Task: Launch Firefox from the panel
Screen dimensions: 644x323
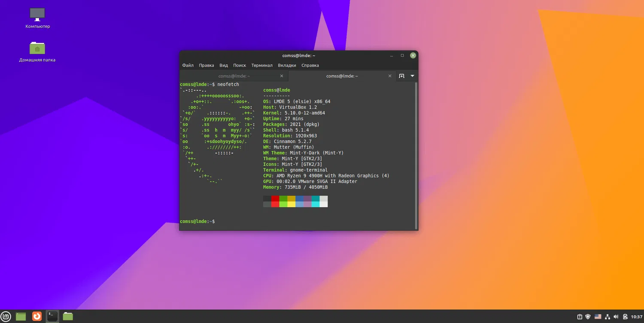Action: (37, 316)
